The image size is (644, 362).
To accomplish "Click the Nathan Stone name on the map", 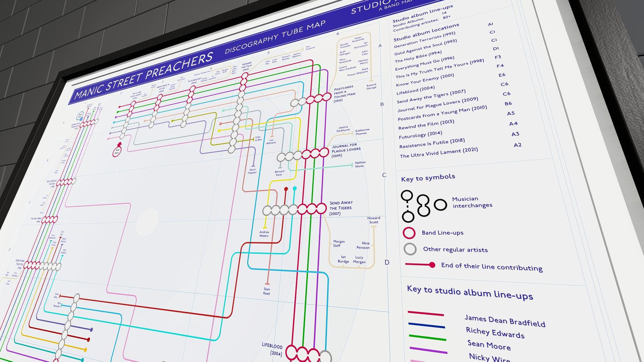I will (x=360, y=164).
